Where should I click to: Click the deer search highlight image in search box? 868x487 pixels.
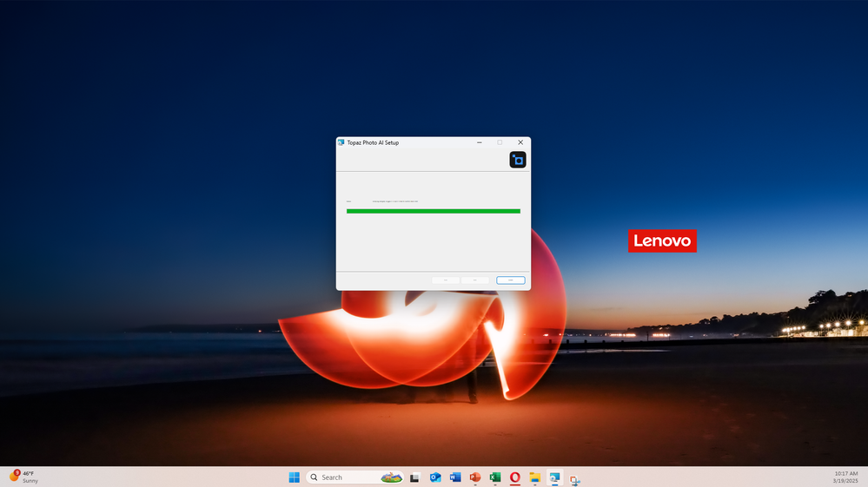coord(391,477)
